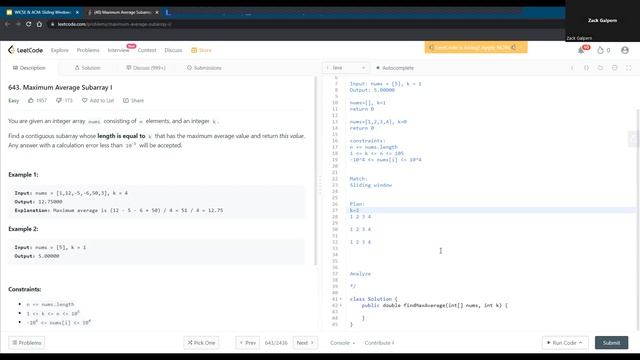Click the Example 1 heading
Screen dimensions: 640x360
pyautogui.click(x=23, y=174)
